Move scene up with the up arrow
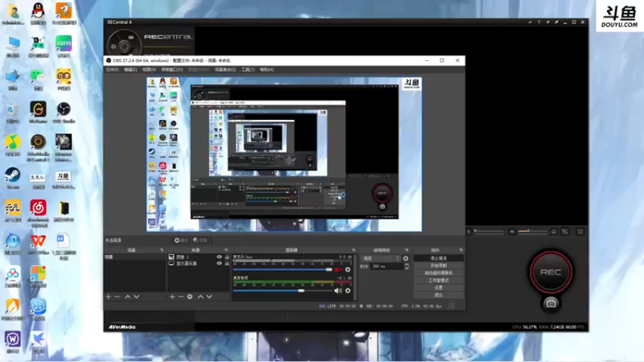 point(128,296)
